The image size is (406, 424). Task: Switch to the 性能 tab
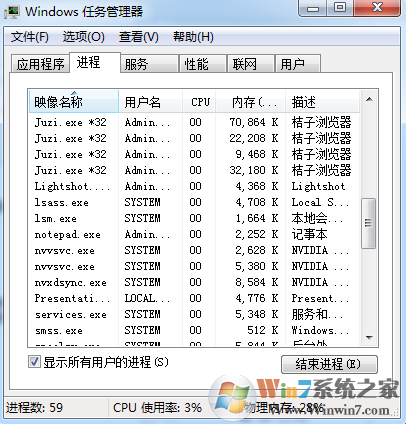coord(203,64)
